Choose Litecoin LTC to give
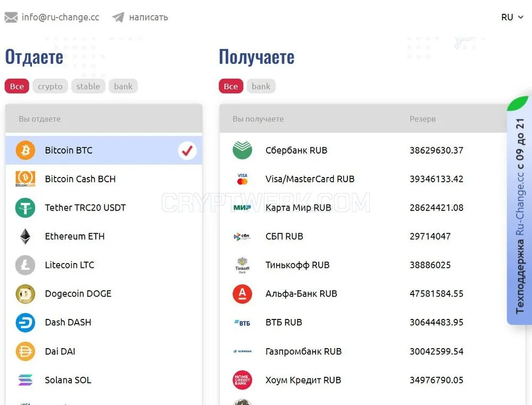 point(104,265)
